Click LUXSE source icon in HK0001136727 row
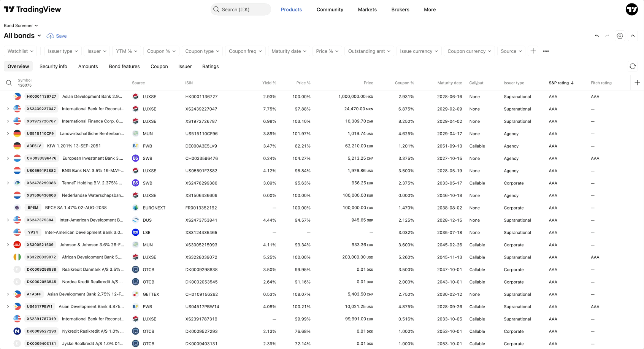 135,97
